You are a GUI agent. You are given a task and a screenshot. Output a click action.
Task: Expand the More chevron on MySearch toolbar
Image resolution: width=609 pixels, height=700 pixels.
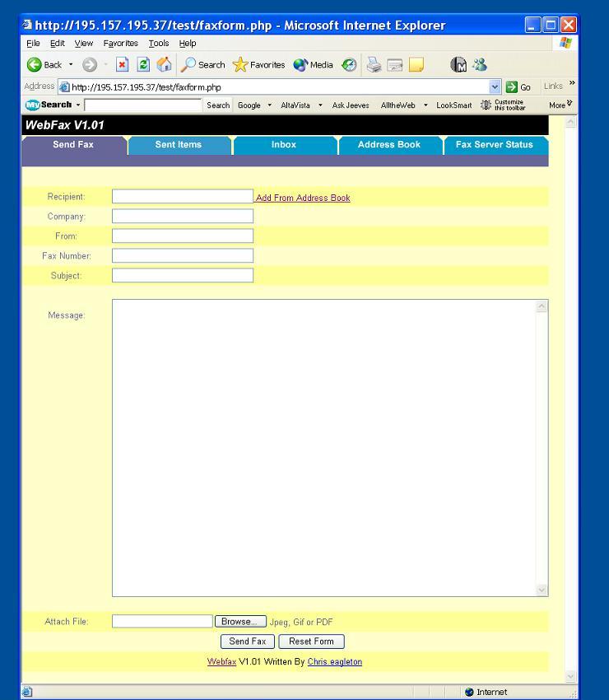click(569, 103)
